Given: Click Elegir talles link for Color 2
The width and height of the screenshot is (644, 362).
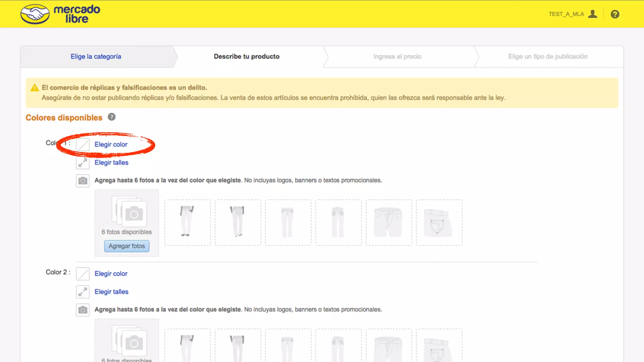Looking at the screenshot, I should point(111,292).
